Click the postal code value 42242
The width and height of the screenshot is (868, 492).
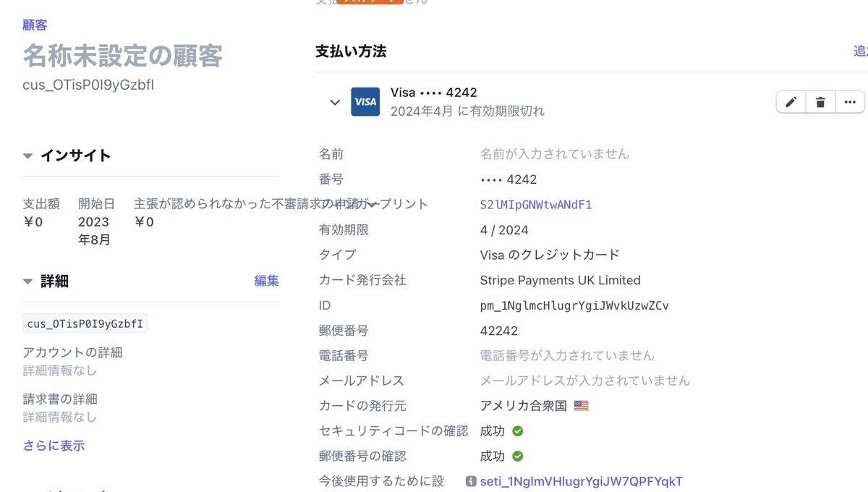click(499, 331)
